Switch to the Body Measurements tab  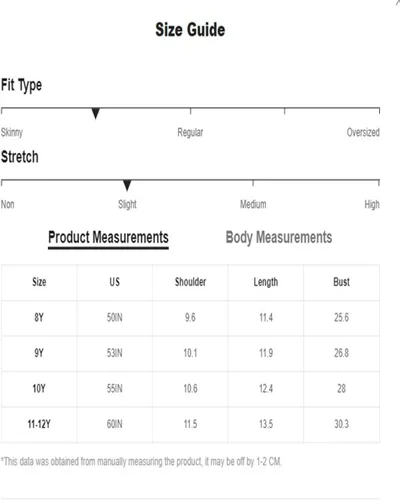279,238
